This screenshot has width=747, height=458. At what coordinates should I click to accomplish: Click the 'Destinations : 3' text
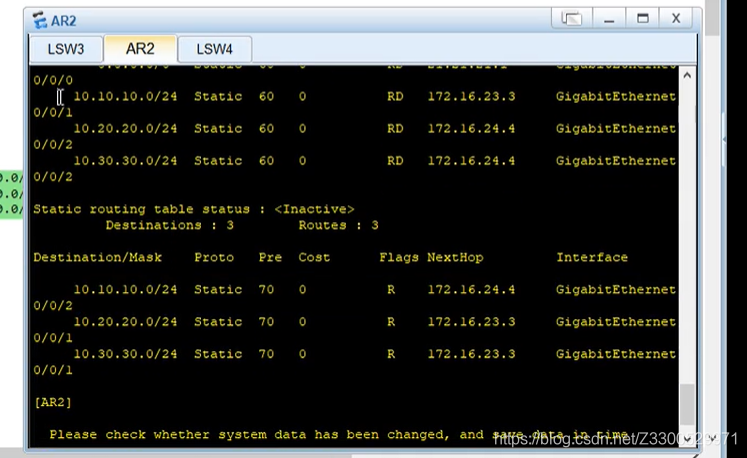click(170, 225)
